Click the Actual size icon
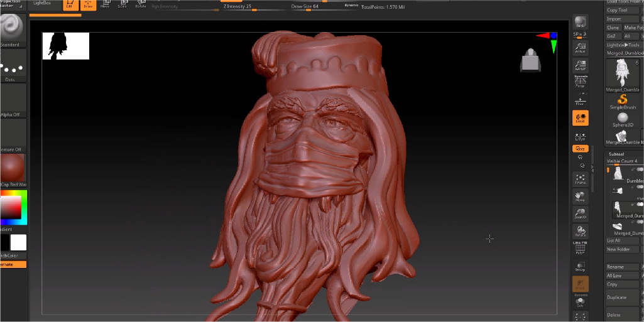Viewport: 644px width, 322px height. click(x=581, y=48)
